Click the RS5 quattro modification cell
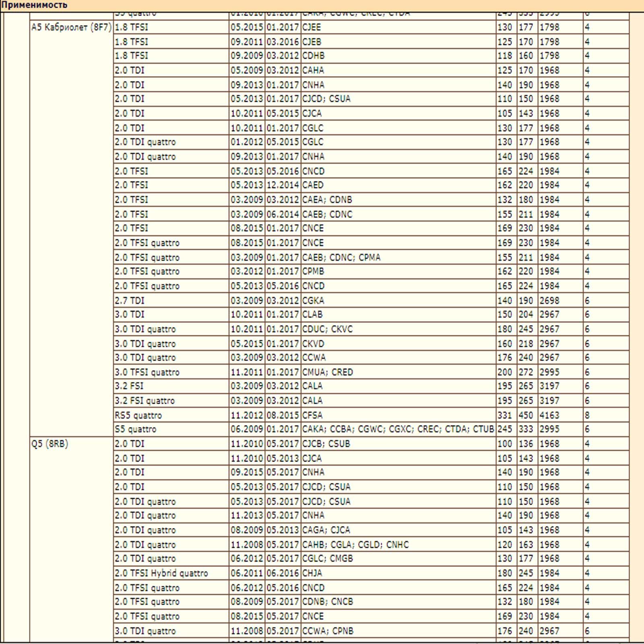This screenshot has height=644, width=644. (138, 415)
